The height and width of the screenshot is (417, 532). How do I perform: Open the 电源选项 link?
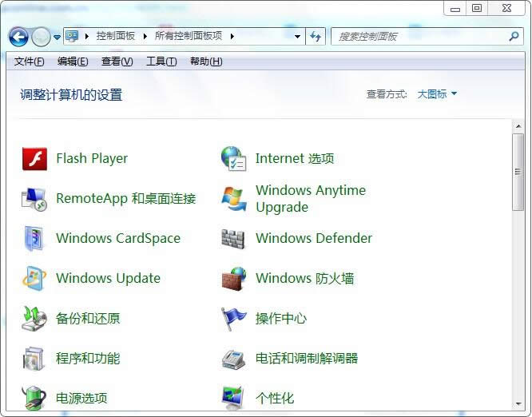point(81,398)
